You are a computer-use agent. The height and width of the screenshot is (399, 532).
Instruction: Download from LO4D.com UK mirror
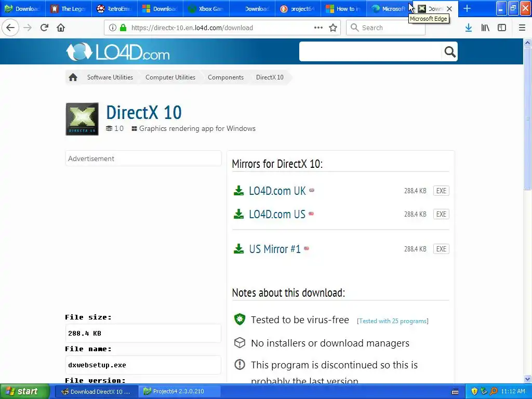277,191
